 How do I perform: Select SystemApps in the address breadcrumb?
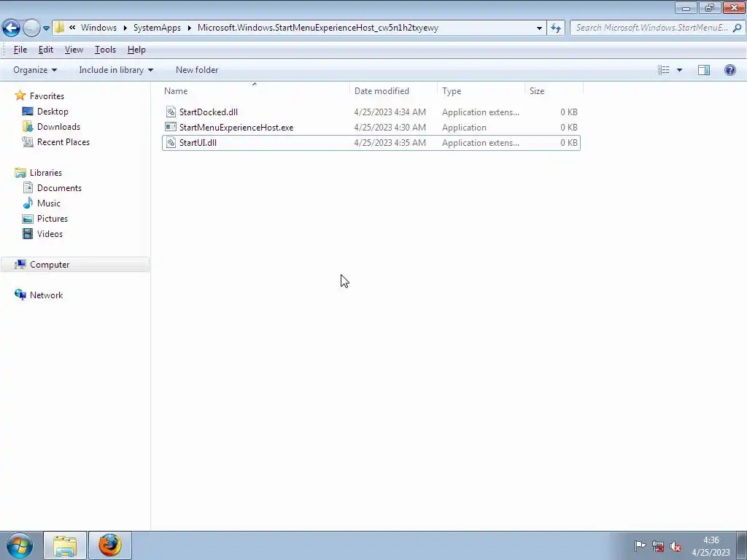158,28
